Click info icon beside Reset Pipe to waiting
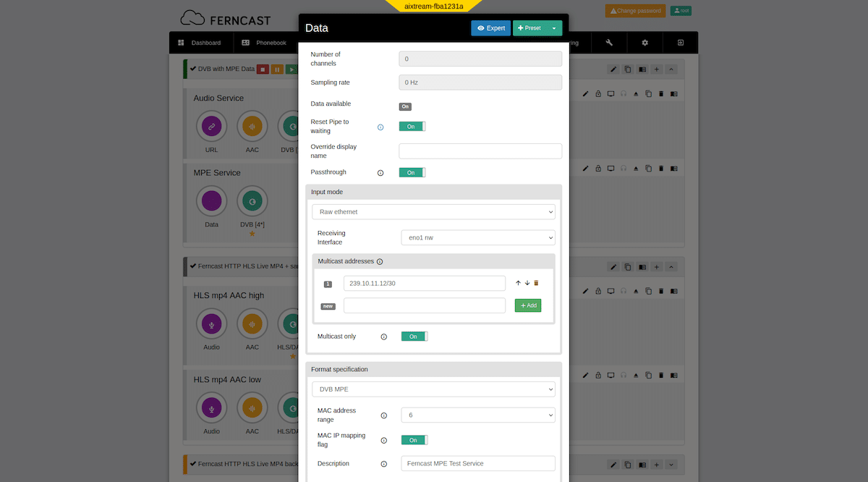The height and width of the screenshot is (482, 868). tap(380, 127)
